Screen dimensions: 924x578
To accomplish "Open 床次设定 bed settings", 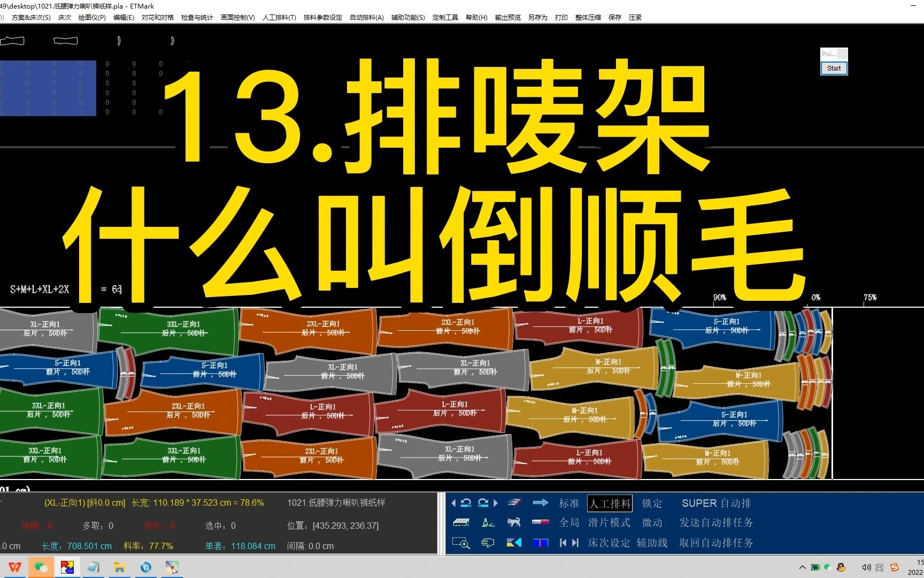I will [x=610, y=543].
